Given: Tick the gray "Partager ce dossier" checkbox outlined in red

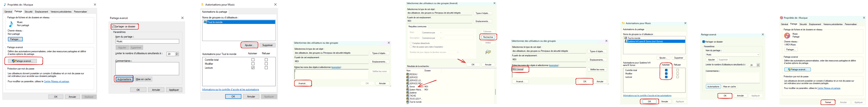Looking at the screenshot, I should click(113, 26).
